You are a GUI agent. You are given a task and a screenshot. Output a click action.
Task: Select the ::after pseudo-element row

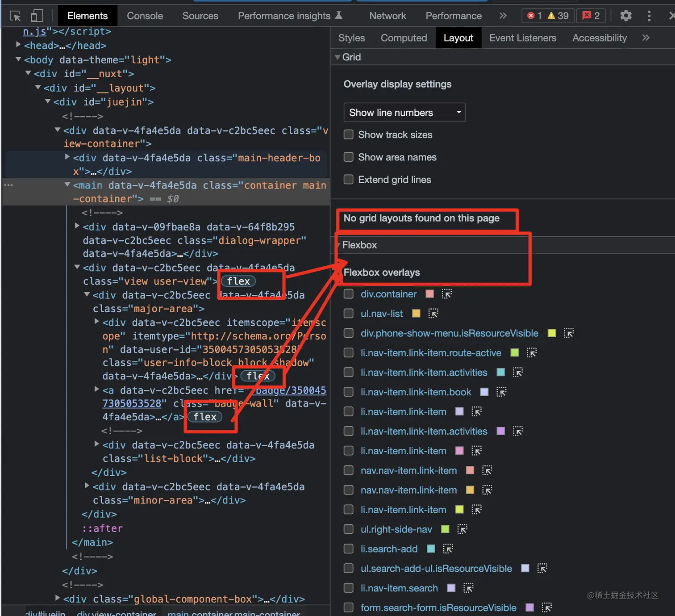[102, 528]
